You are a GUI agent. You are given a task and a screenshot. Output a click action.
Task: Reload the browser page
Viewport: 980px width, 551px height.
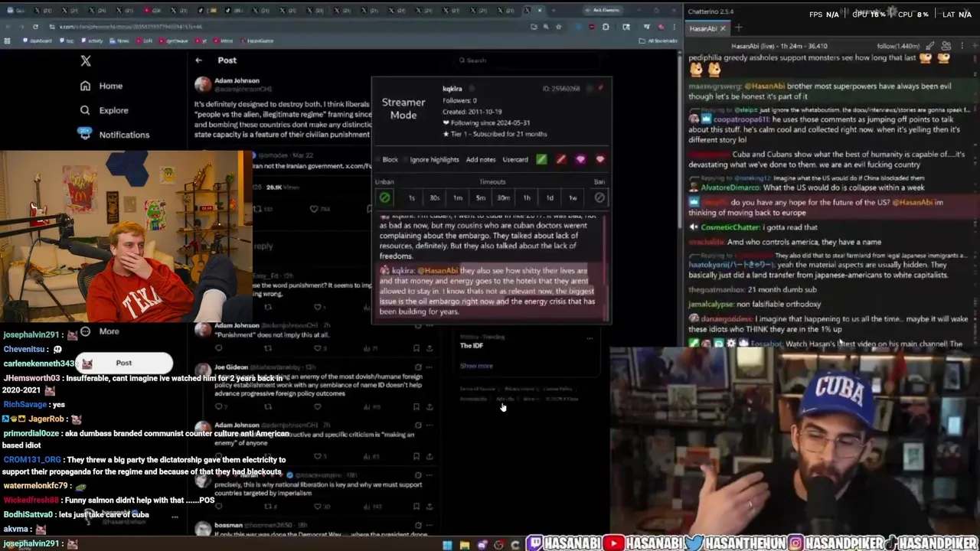35,27
